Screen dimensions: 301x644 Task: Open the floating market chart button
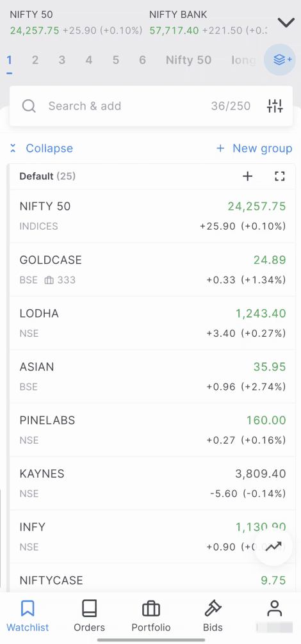(x=273, y=547)
